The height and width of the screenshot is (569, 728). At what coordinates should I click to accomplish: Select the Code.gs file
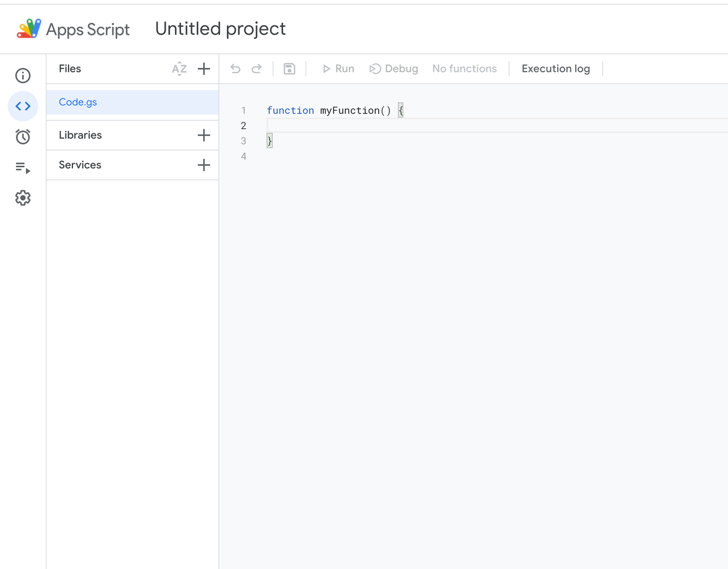(78, 102)
